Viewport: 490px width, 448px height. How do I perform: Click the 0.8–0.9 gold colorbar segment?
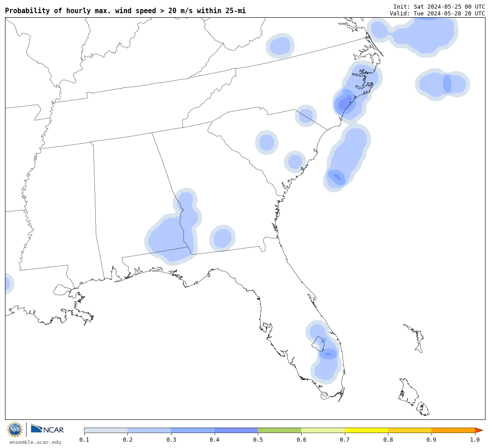[x=410, y=430]
